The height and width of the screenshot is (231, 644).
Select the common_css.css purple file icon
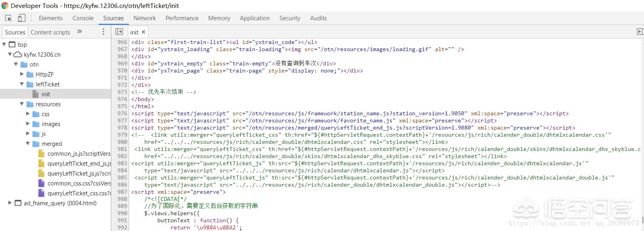(41, 183)
